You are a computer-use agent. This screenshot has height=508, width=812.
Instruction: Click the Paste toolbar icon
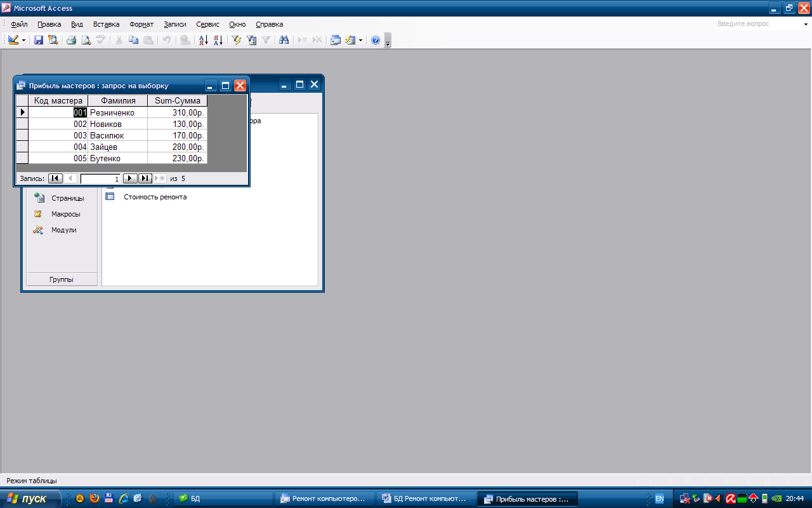click(148, 40)
